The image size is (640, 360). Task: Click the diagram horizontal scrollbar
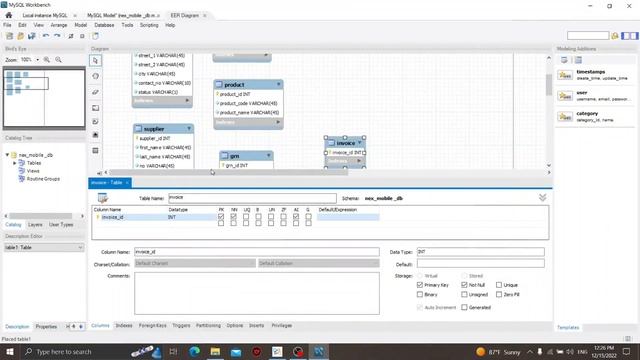(229, 173)
